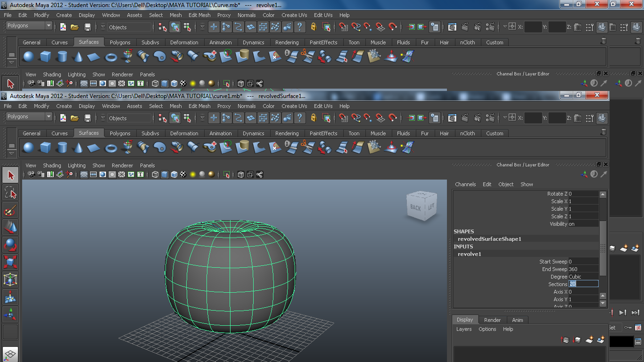Click Universal Manipulator in front window toolbox
The image size is (644, 362).
click(x=10, y=280)
